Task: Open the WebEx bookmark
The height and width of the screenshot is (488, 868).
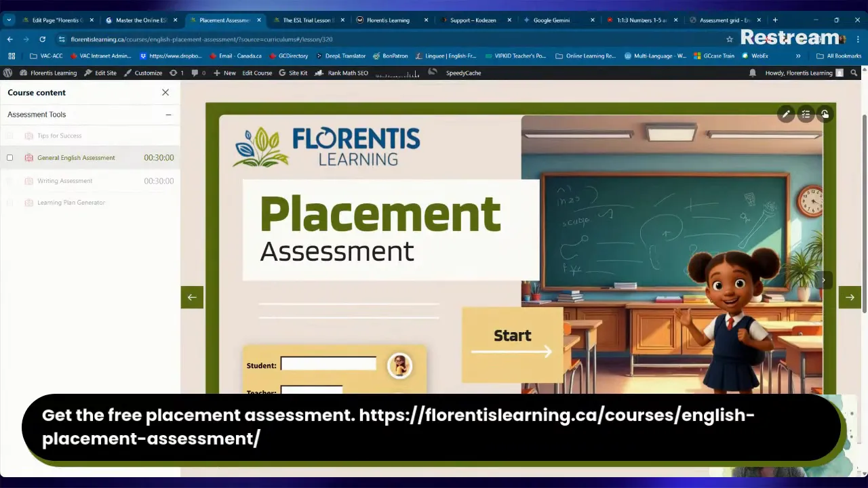Action: coord(755,56)
